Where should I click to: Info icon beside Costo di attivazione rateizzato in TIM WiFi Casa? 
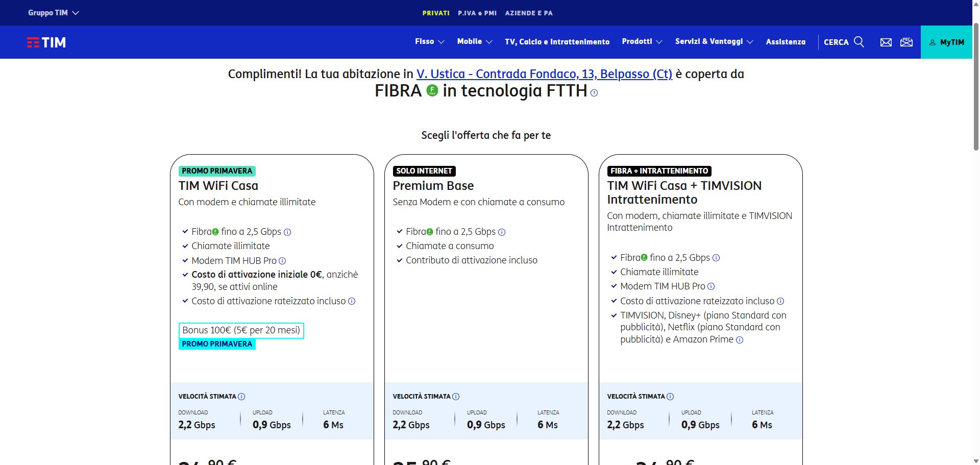[352, 301]
